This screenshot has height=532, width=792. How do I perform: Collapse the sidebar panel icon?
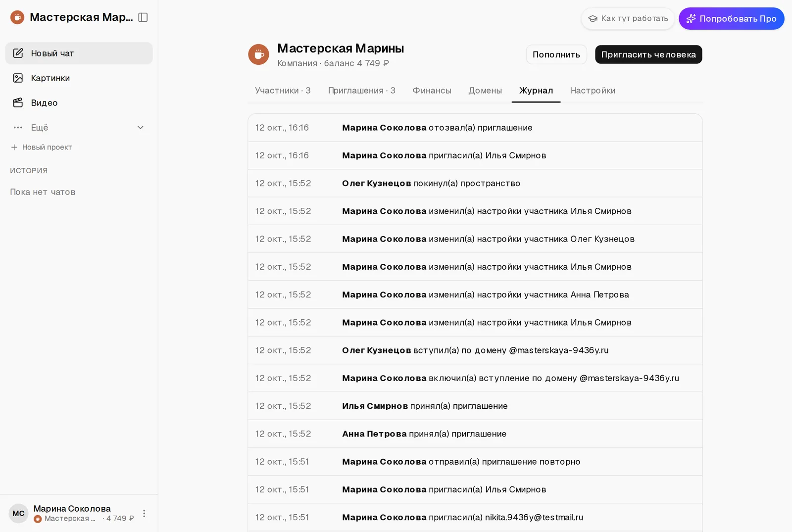pyautogui.click(x=143, y=17)
